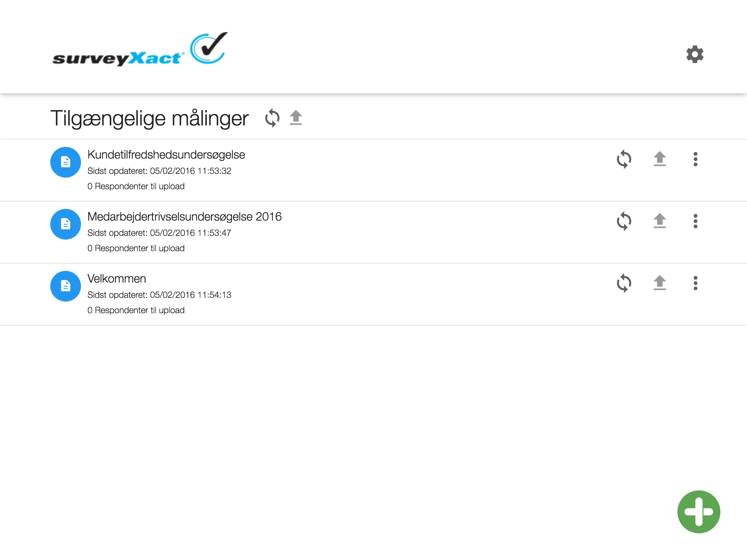
Task: Click the upload icon for Kundetilfredshedsundersøgelse
Action: click(x=660, y=159)
